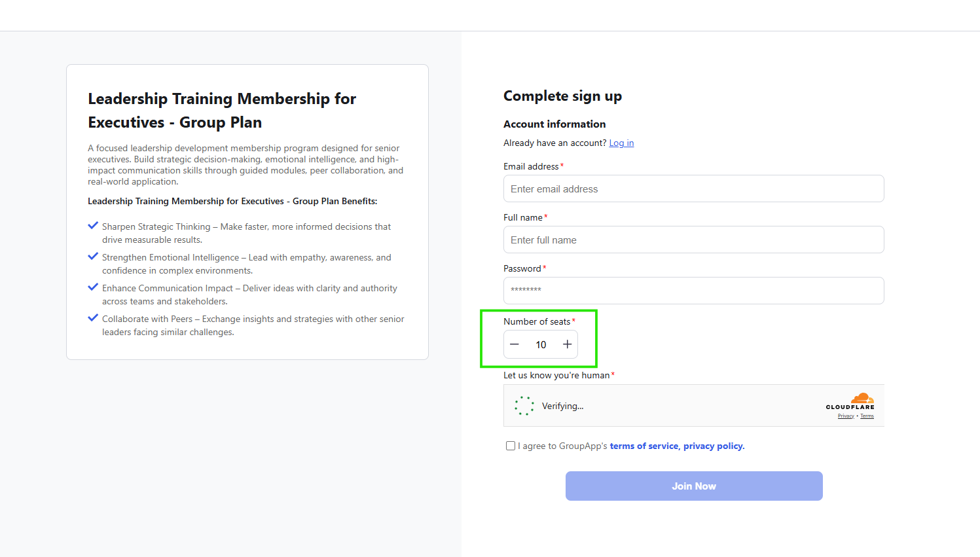Screen dimensions: 980x557
Task: Click checkmark beside Sharpen Strategic Thinking
Action: click(93, 226)
